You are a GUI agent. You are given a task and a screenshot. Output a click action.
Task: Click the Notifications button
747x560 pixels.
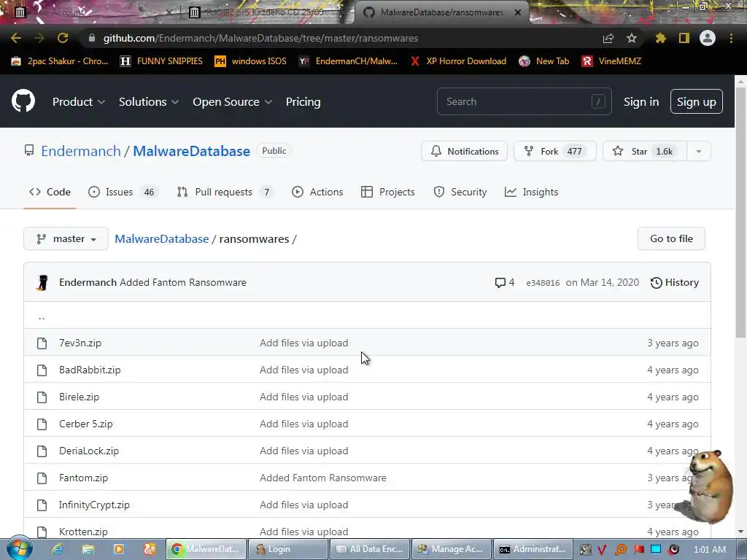[x=464, y=152]
